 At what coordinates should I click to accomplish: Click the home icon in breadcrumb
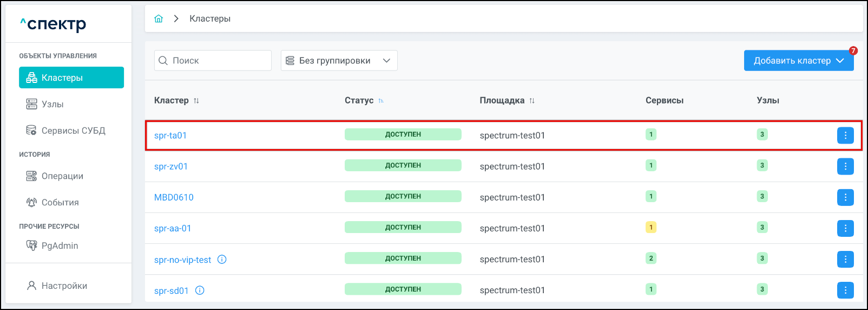[x=159, y=19]
